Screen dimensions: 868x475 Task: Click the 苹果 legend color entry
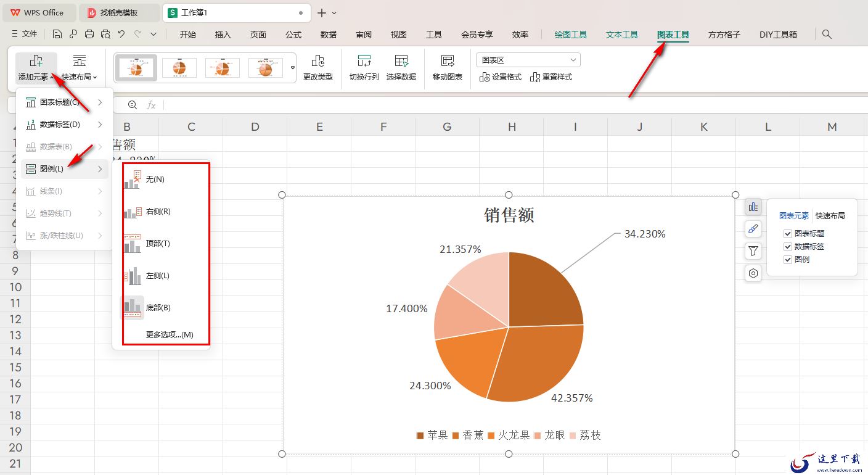[432, 436]
